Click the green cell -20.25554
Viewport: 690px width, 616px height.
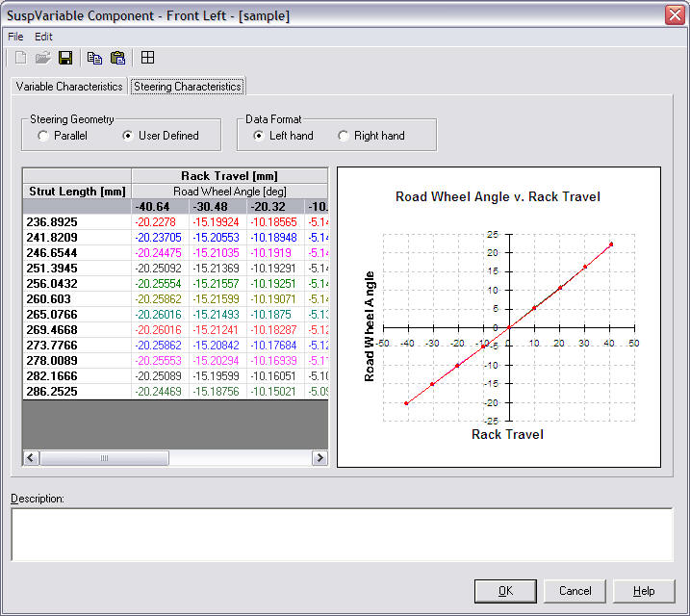pyautogui.click(x=160, y=283)
